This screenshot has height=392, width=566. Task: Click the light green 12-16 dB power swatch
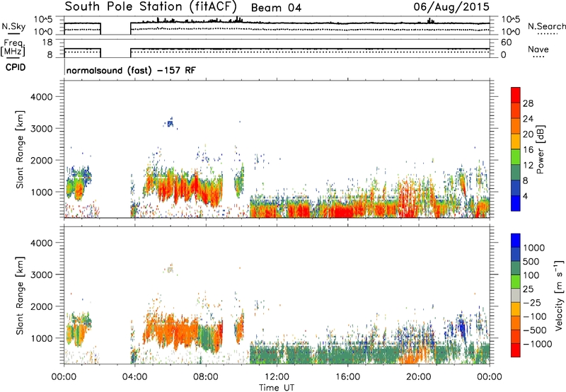516,156
